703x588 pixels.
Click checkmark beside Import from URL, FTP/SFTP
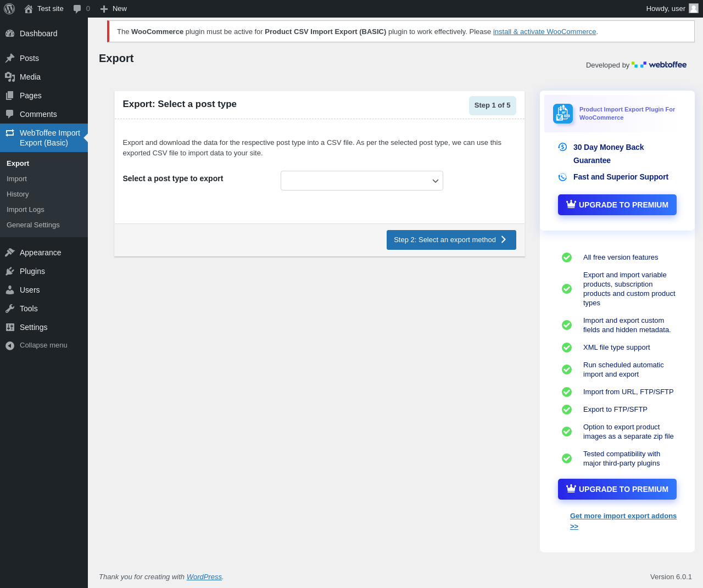pyautogui.click(x=567, y=392)
